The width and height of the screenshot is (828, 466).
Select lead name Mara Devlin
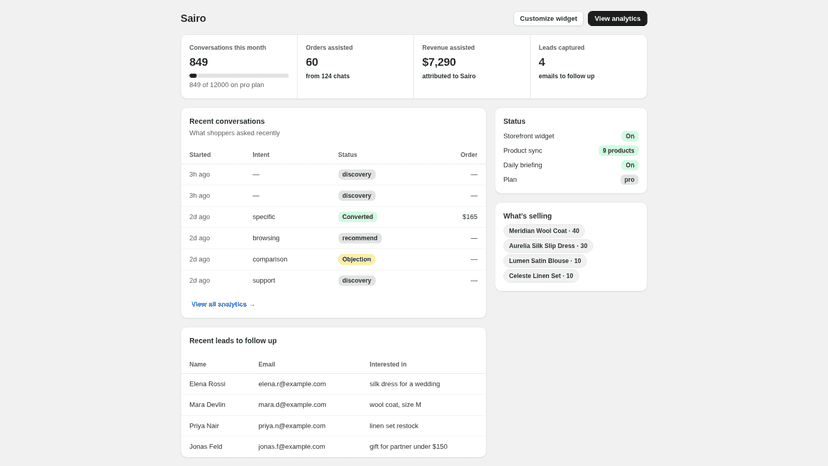(x=207, y=405)
